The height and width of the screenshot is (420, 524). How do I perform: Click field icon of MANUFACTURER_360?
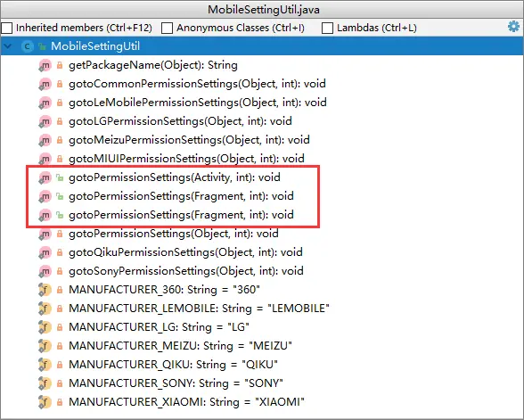click(x=45, y=290)
